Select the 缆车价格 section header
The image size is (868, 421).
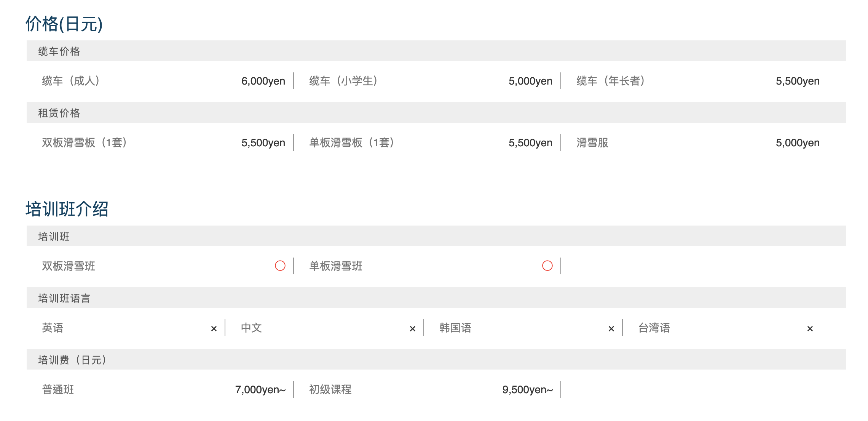436,51
